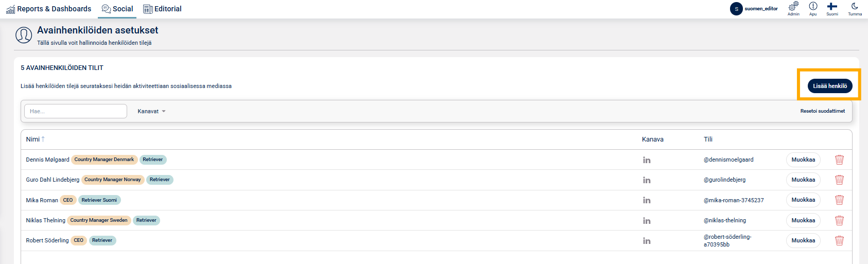
Task: Toggle Tumma dark mode moon icon
Action: (855, 7)
